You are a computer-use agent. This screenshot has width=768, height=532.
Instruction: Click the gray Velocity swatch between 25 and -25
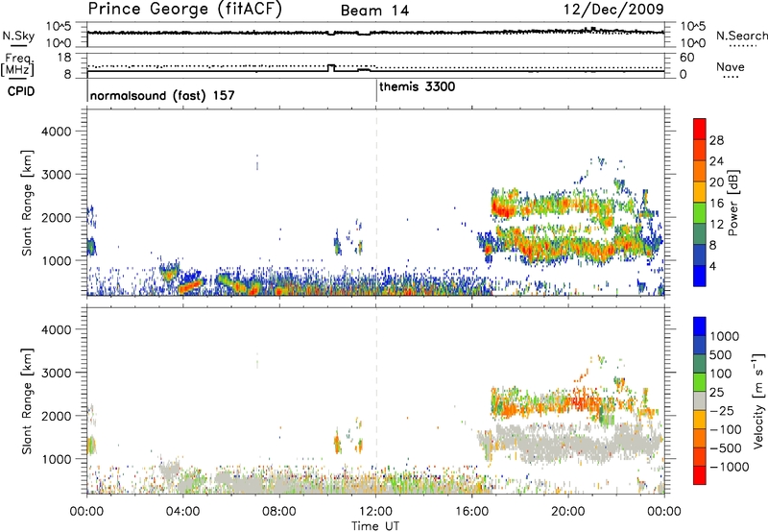pos(700,400)
